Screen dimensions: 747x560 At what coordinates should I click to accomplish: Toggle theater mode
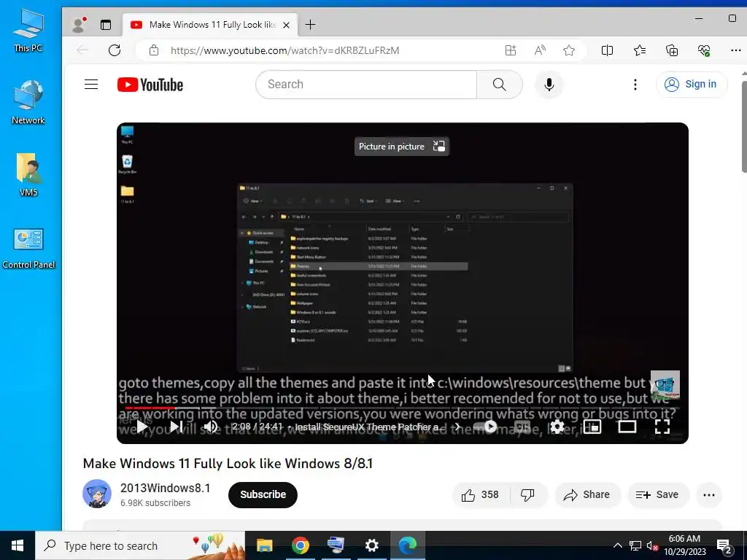click(x=627, y=426)
